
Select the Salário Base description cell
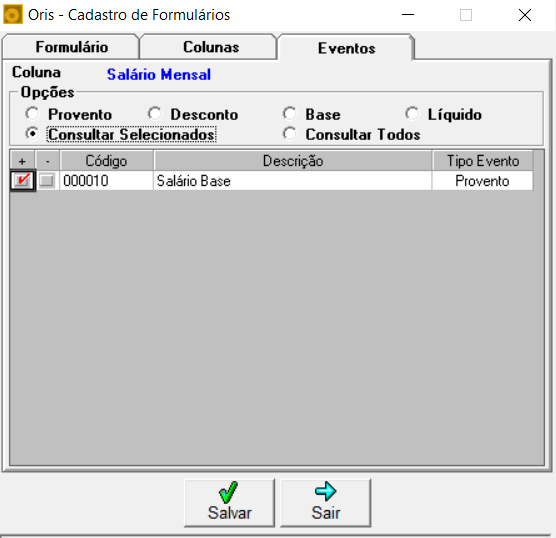click(293, 181)
